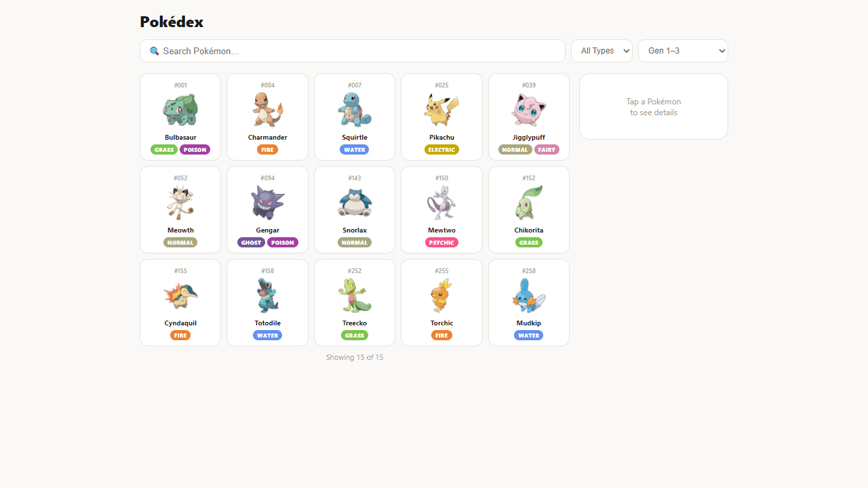Click Mewtwo's PSYCHIC type badge
The width and height of the screenshot is (868, 488).
(441, 243)
